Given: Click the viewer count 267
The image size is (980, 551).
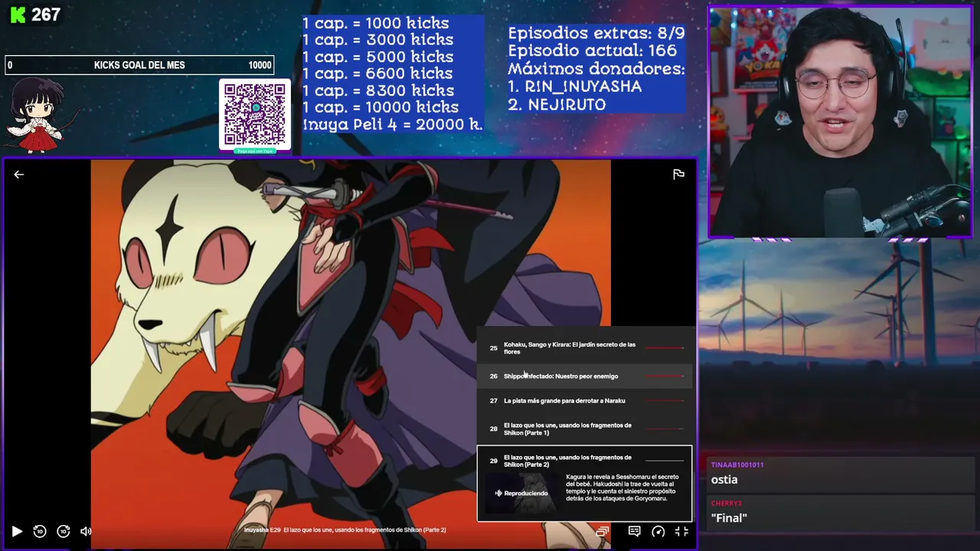Looking at the screenshot, I should [46, 15].
